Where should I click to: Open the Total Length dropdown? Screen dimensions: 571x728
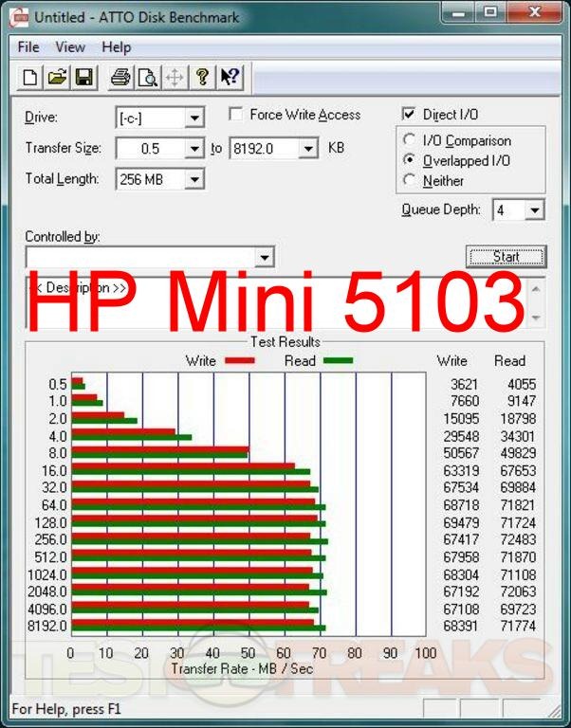pyautogui.click(x=194, y=179)
